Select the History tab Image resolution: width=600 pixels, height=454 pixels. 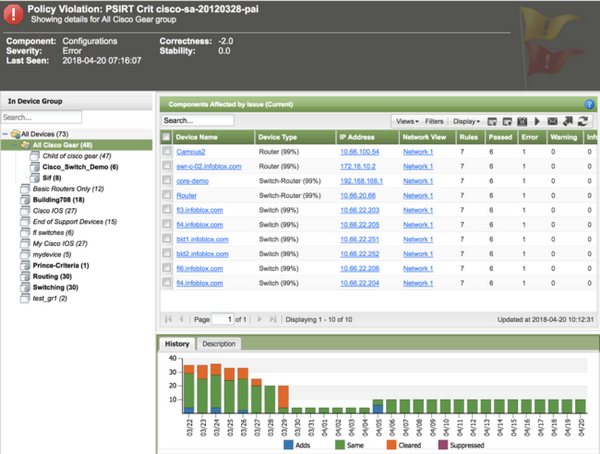tap(176, 344)
